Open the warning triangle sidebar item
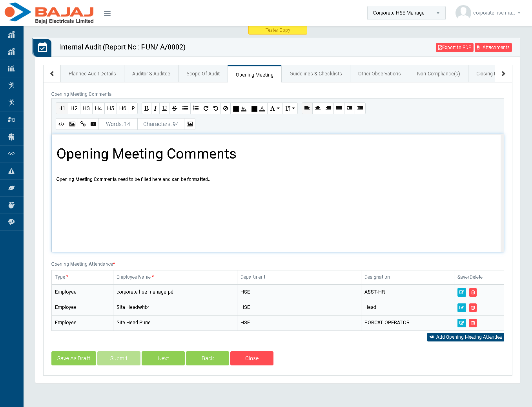The image size is (532, 407). (11, 171)
